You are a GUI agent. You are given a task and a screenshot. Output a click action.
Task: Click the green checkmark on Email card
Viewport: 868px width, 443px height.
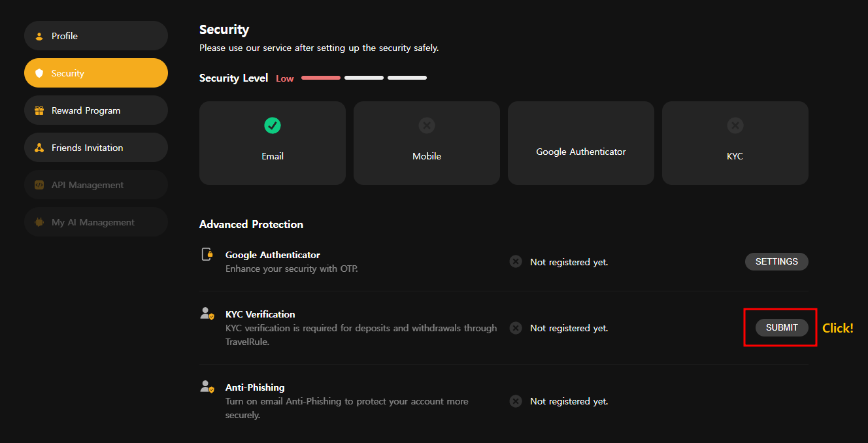pyautogui.click(x=273, y=125)
